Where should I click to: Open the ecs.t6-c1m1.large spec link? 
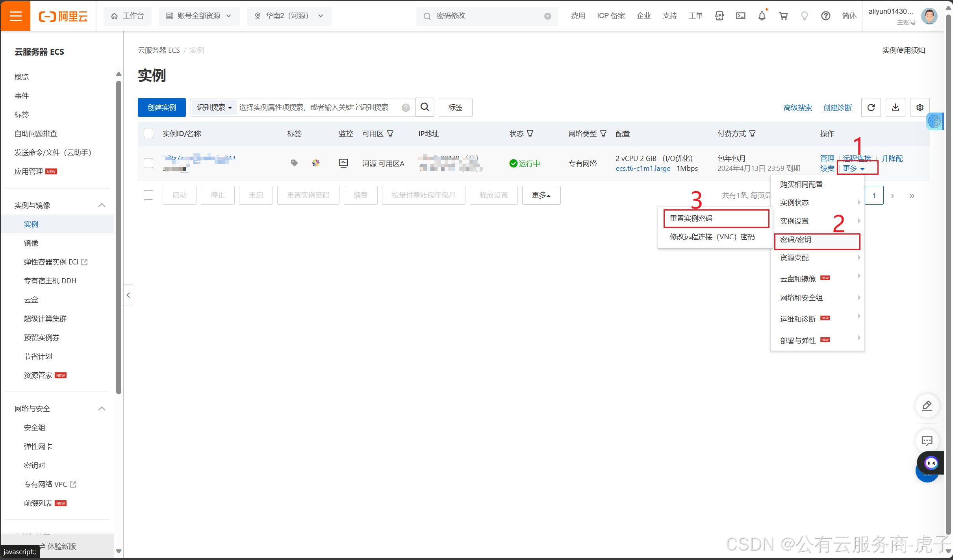(x=643, y=168)
